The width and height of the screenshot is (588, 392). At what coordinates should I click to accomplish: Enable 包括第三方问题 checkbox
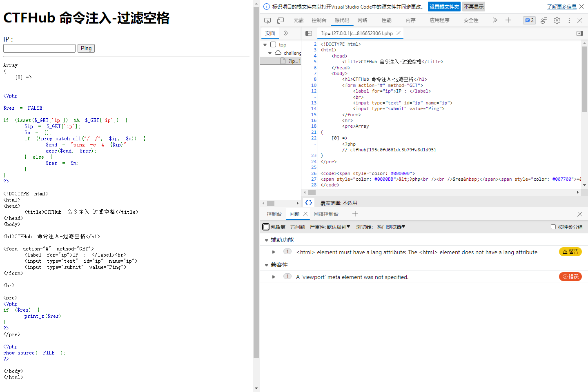(x=266, y=227)
